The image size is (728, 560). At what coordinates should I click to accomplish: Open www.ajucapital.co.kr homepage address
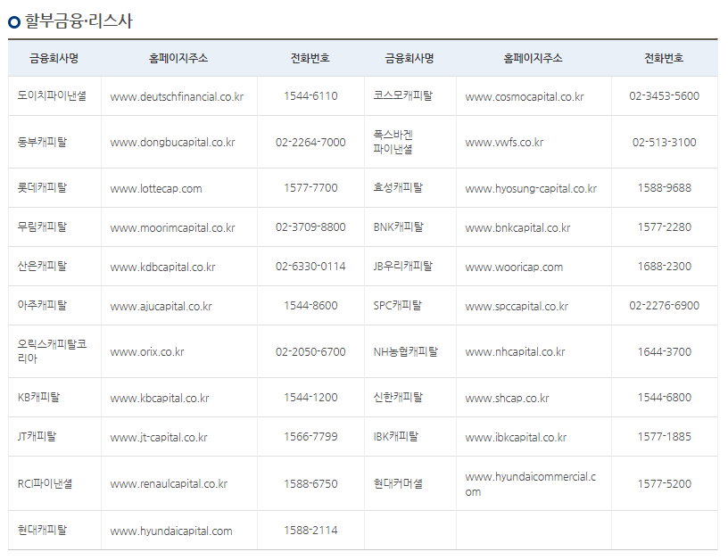pyautogui.click(x=161, y=306)
